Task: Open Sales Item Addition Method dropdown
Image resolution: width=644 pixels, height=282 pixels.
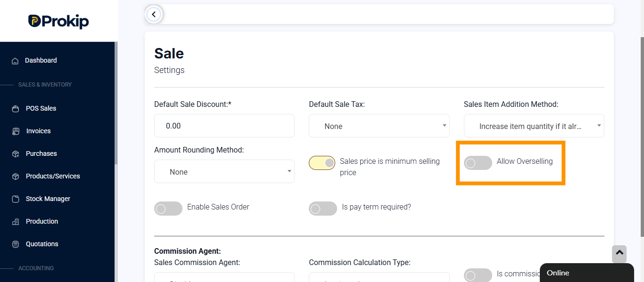Action: coord(534,126)
